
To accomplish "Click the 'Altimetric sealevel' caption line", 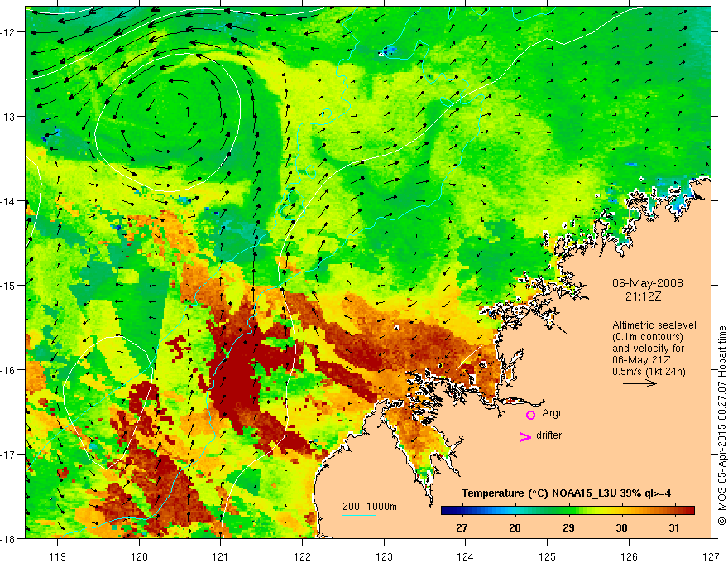I will 654,325.
